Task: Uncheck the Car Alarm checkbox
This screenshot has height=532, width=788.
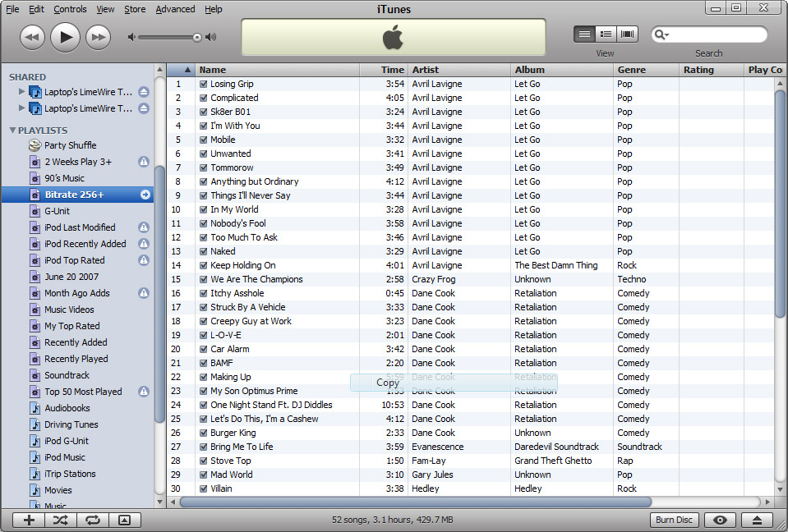Action: point(204,349)
